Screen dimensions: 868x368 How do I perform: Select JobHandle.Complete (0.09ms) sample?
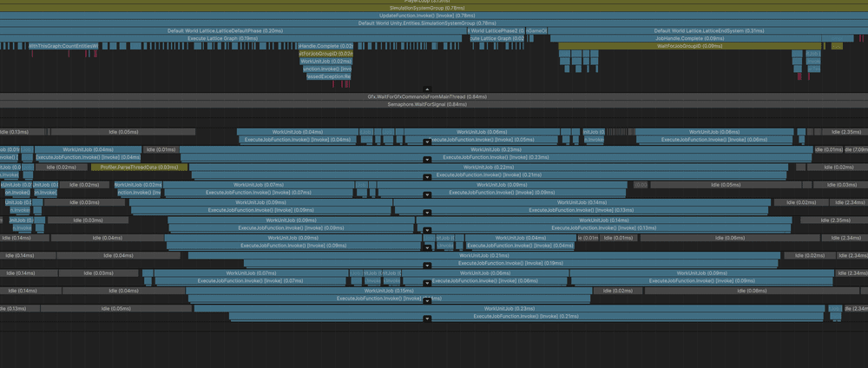[x=685, y=39]
